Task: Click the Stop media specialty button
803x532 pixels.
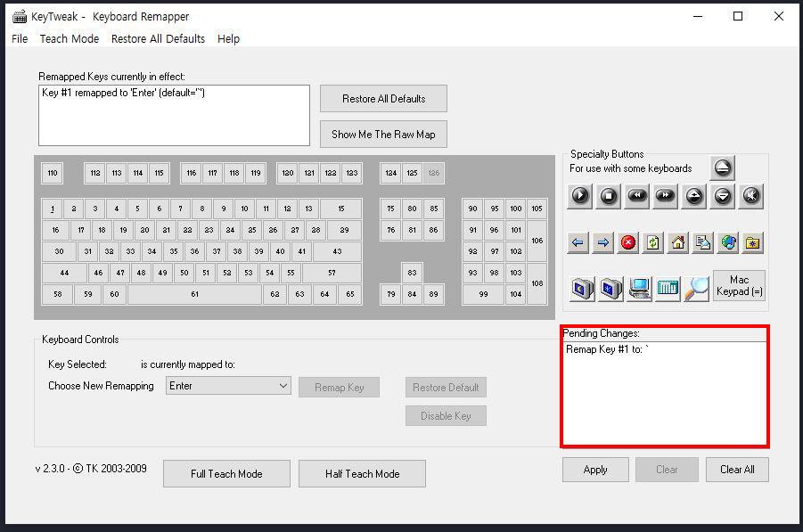Action: tap(609, 196)
